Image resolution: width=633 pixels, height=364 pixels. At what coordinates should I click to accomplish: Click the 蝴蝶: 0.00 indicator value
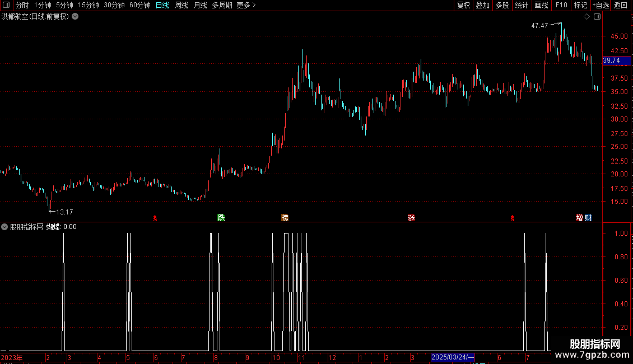[x=62, y=227]
